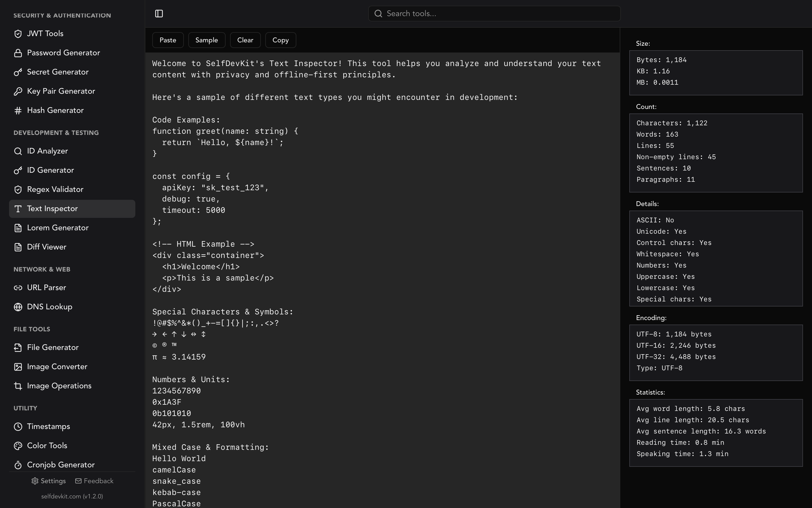Screen dimensions: 812x508
Task: Open the Feedback link
Action: tap(94, 481)
